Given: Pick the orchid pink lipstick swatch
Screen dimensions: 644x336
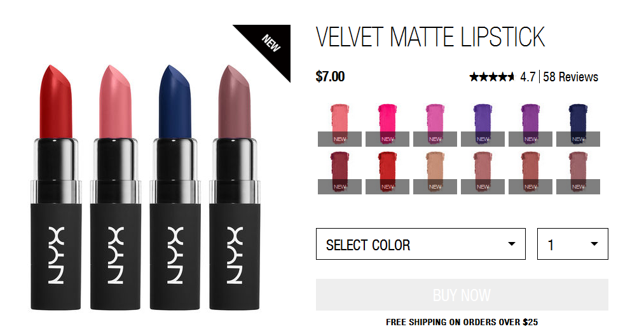Looking at the screenshot, I should point(435,124).
